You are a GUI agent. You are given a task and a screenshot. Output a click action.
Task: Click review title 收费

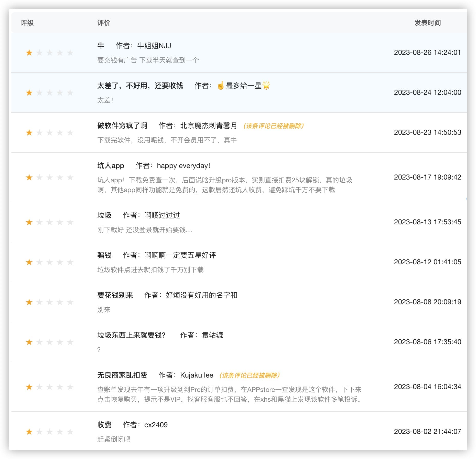pyautogui.click(x=104, y=425)
